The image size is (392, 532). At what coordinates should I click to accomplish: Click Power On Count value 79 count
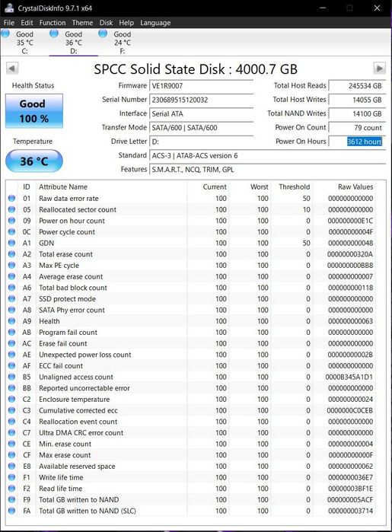(x=357, y=128)
